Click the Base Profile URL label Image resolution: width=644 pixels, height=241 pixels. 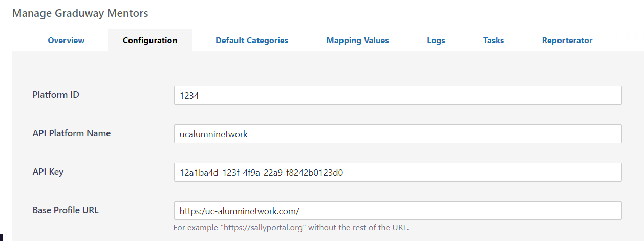pyautogui.click(x=66, y=210)
